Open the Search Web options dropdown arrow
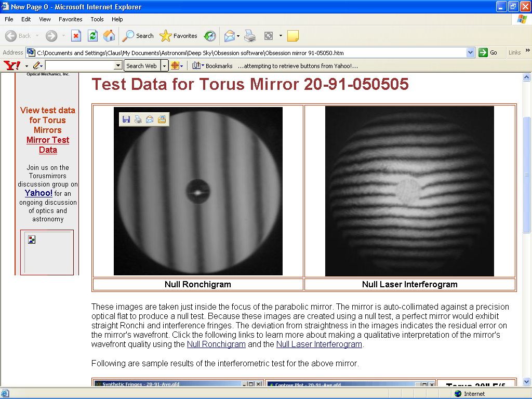 point(164,66)
